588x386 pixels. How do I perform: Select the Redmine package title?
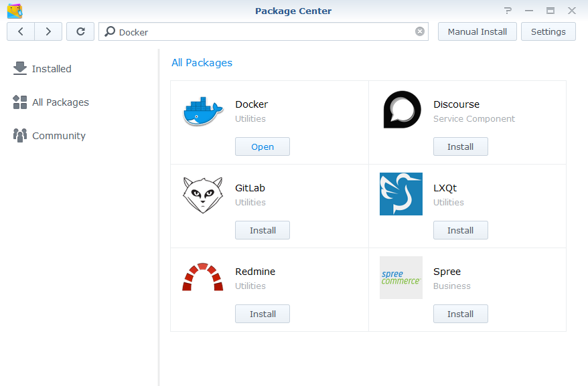click(255, 272)
